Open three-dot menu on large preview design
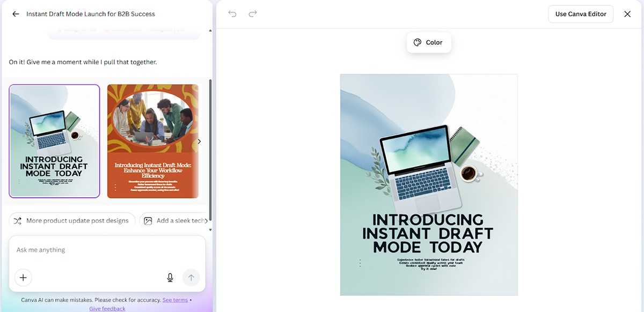This screenshot has height=312, width=644. click(360, 263)
